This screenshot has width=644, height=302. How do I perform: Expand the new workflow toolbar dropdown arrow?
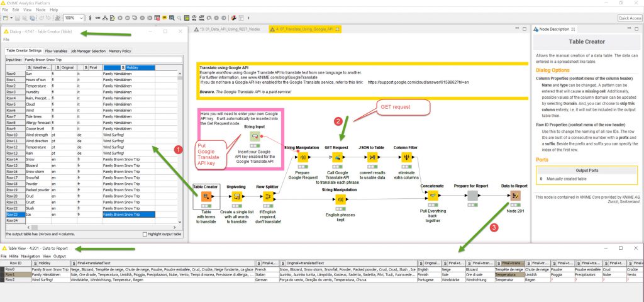pyautogui.click(x=13, y=18)
